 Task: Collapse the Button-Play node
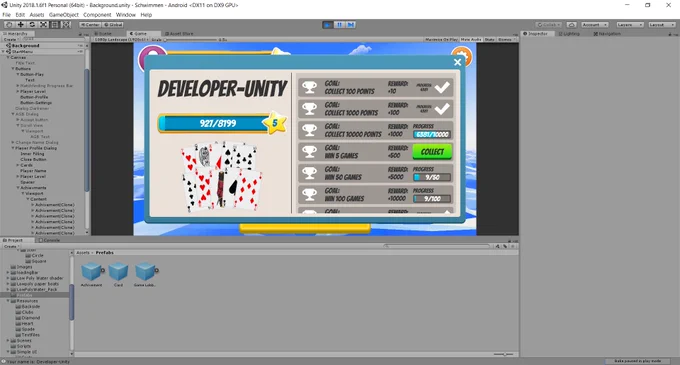pos(18,75)
